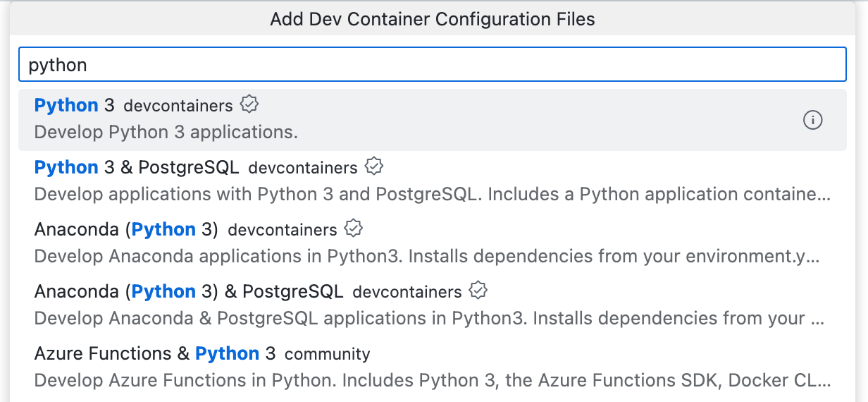Click the Azure Functions description text
The width and height of the screenshot is (868, 402).
coord(431,381)
